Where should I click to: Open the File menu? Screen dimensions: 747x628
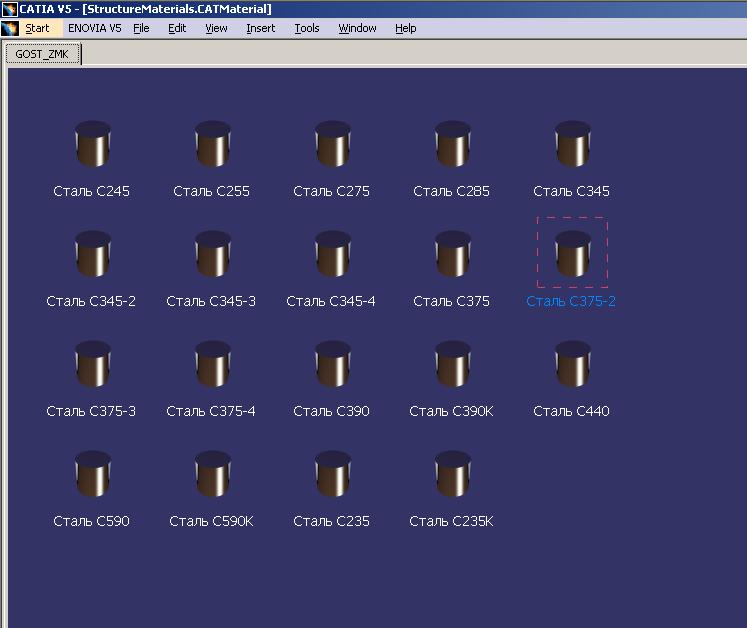click(x=141, y=29)
